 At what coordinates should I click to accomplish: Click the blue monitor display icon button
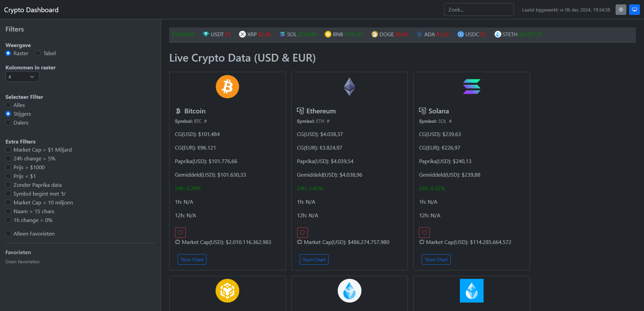635,9
